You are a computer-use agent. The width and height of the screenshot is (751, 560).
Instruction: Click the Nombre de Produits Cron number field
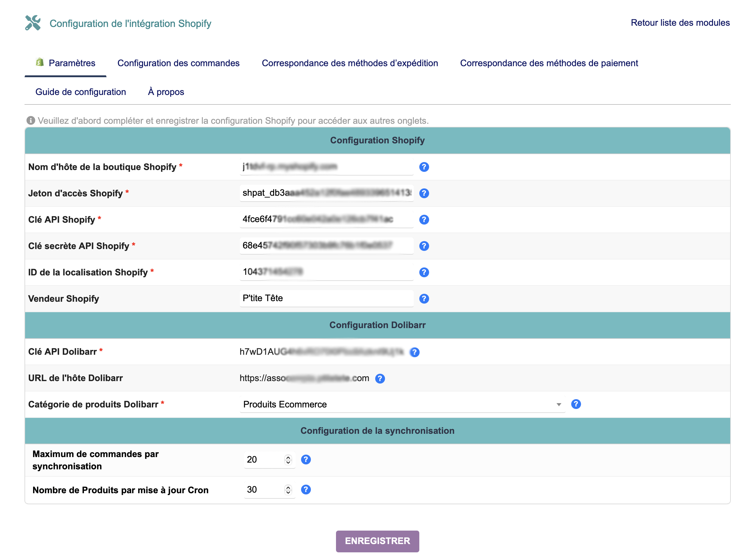pos(270,490)
